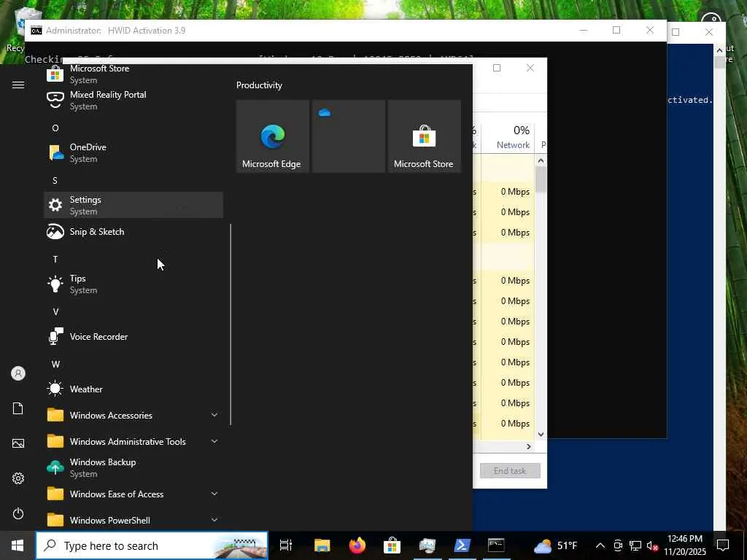Launch Firefox from the taskbar
This screenshot has width=747, height=560.
point(357,545)
